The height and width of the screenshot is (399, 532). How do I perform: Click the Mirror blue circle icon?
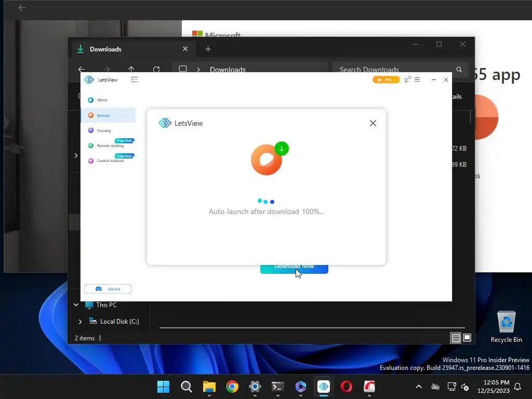(90, 100)
